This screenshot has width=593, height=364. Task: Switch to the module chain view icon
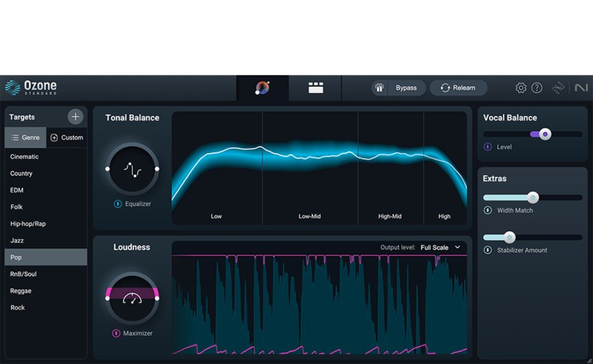316,88
